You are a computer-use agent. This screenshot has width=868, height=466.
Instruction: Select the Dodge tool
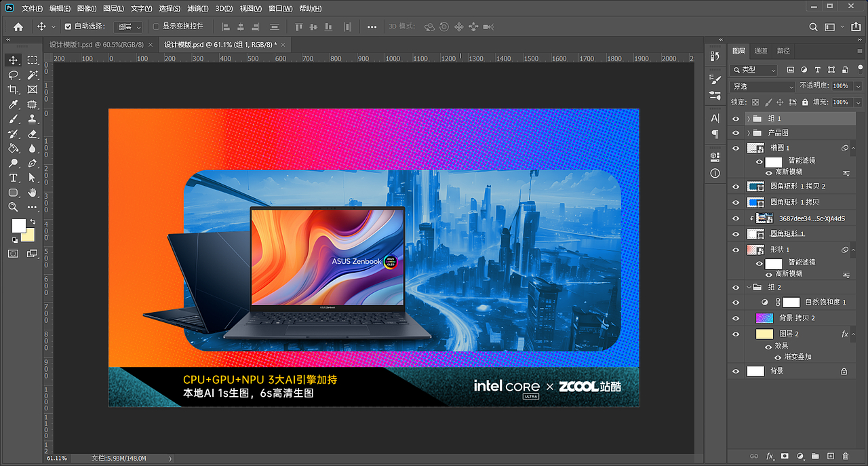click(13, 163)
